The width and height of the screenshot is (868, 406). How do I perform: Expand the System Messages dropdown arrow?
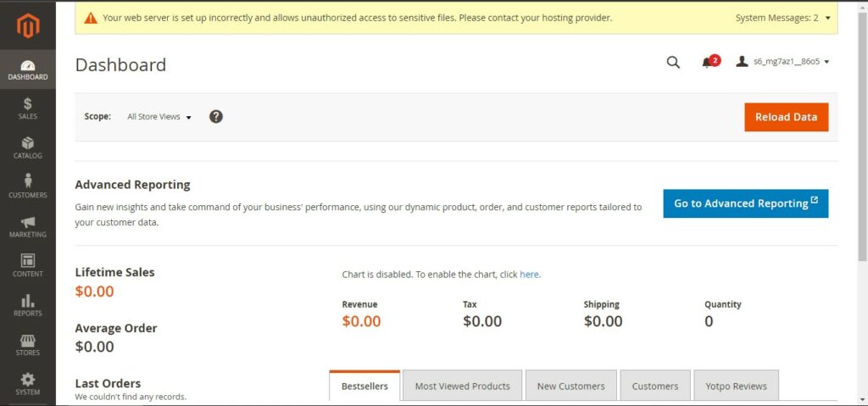827,19
